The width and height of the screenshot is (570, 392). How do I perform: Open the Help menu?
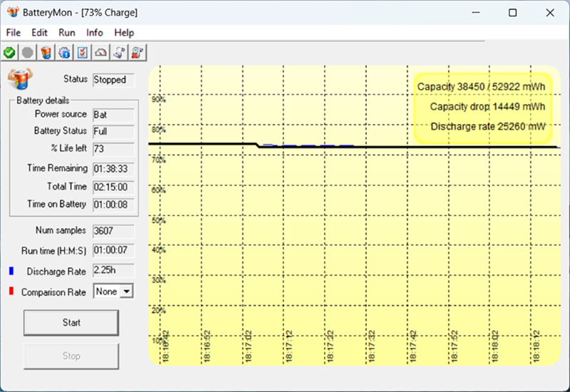click(124, 33)
